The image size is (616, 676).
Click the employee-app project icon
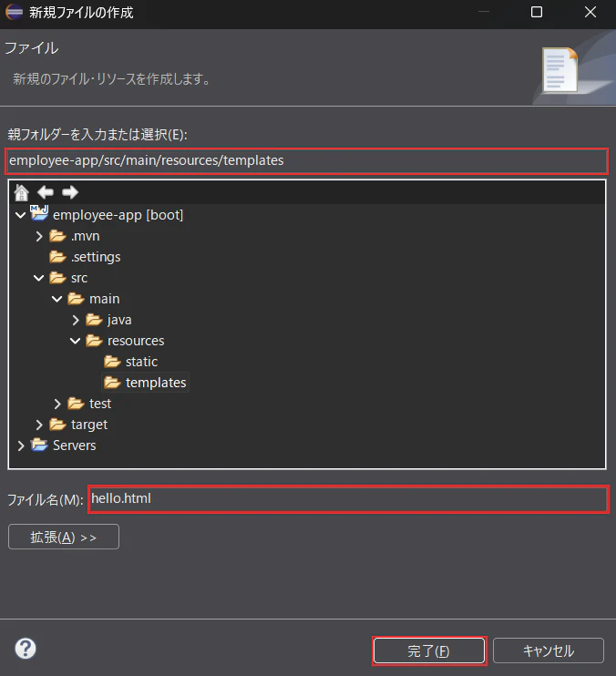click(x=39, y=213)
